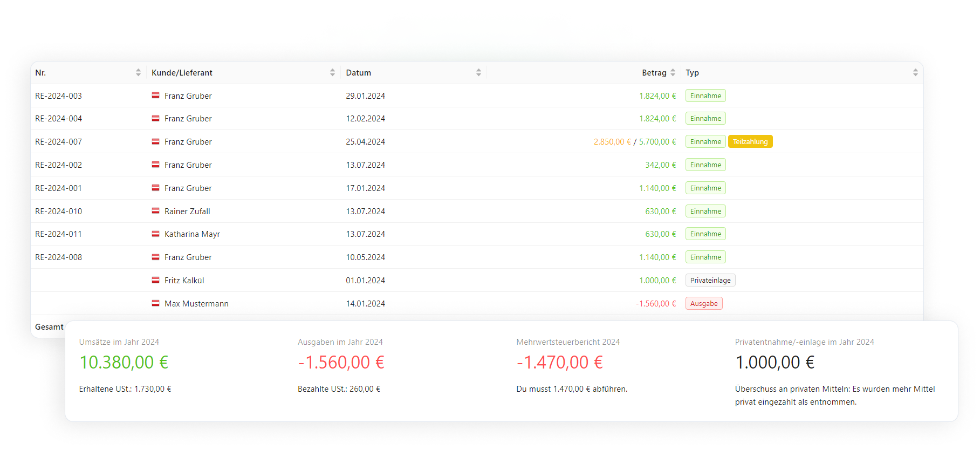Sort by Betrag column arrows
The width and height of the screenshot is (980, 450).
[673, 73]
